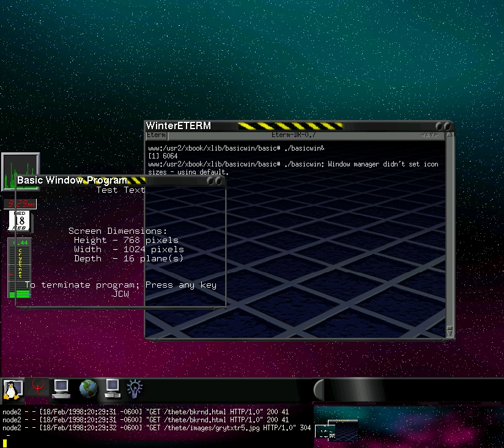Click the green CPU graph monitor widget
The image size is (504, 448).
tap(21, 172)
